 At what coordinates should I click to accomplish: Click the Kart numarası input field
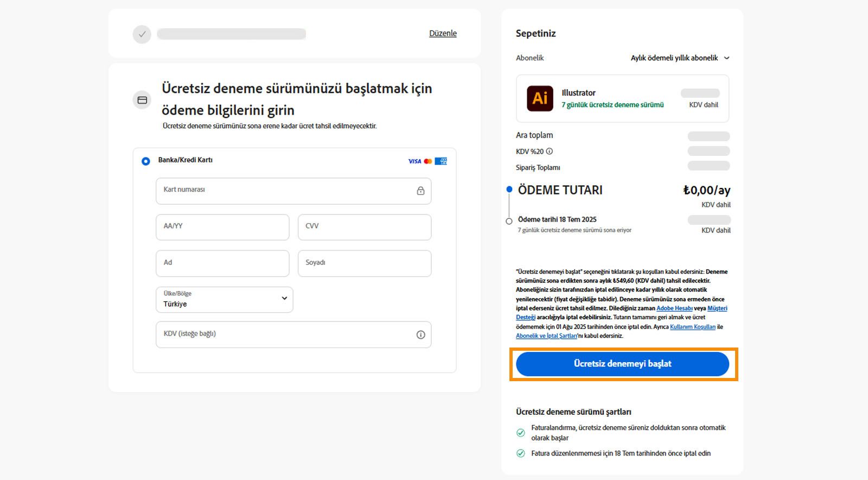pyautogui.click(x=285, y=191)
